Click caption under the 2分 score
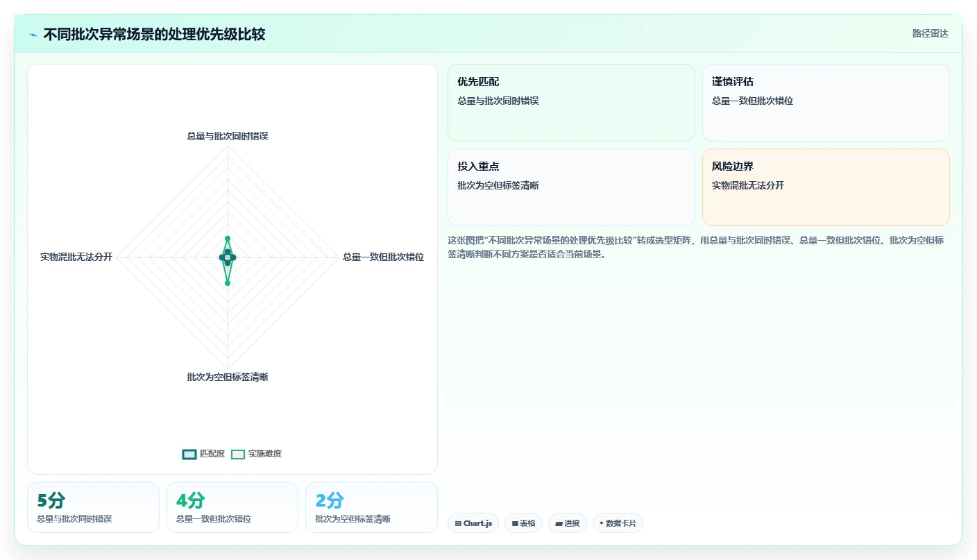This screenshot has width=977, height=560. click(x=352, y=519)
